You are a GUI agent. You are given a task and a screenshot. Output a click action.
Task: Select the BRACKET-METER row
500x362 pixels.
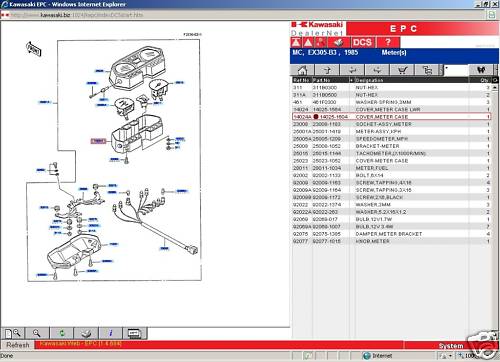pos(392,146)
